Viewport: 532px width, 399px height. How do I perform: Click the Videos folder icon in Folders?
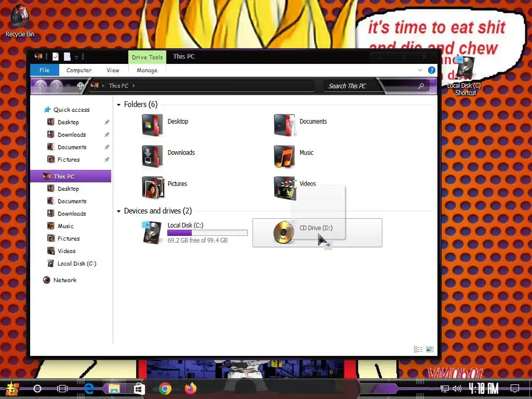[284, 187]
